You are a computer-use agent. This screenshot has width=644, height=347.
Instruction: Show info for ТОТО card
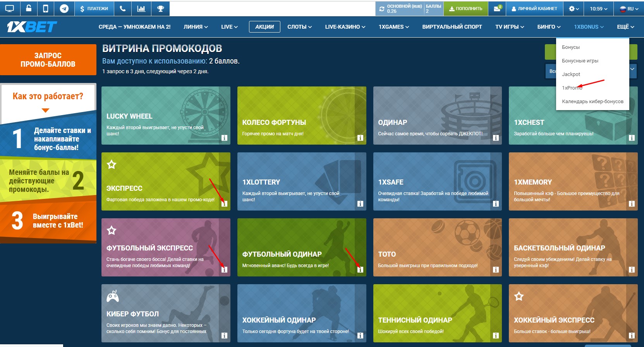click(496, 269)
